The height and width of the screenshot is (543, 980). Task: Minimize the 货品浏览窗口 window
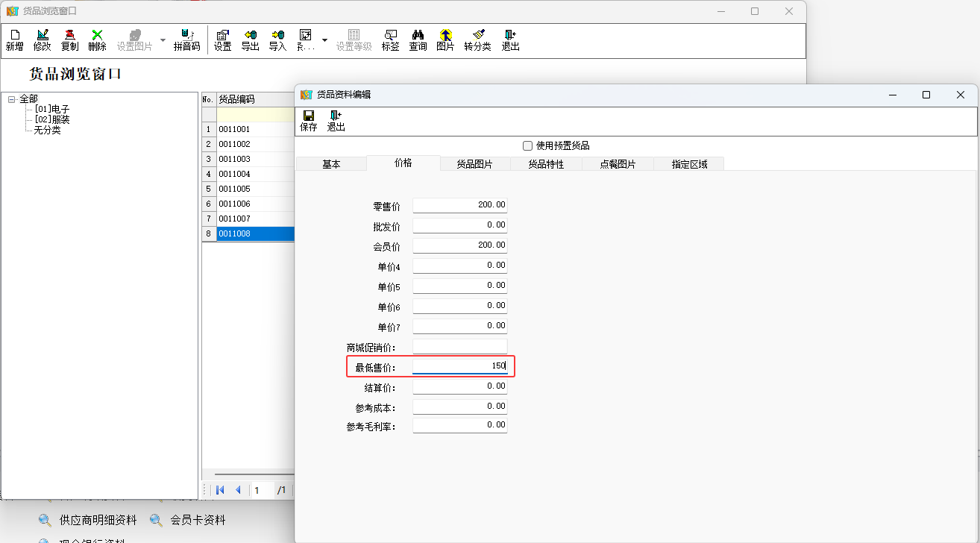[x=720, y=11]
